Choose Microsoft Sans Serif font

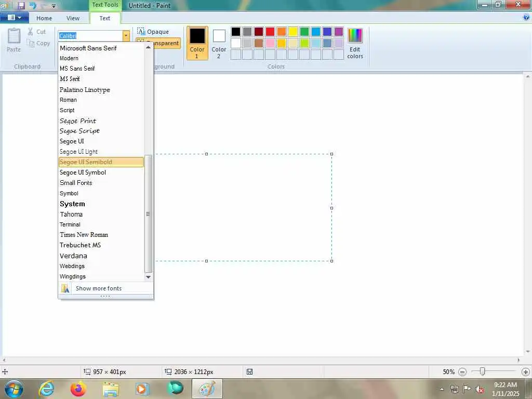101,48
